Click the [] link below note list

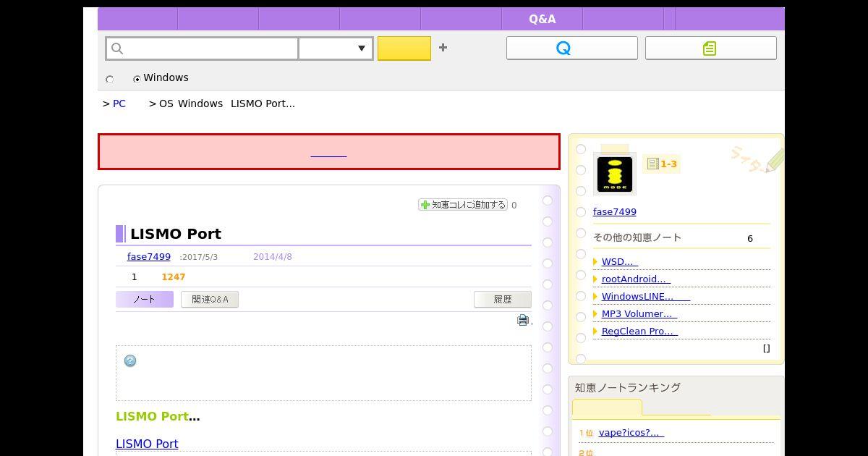point(767,348)
